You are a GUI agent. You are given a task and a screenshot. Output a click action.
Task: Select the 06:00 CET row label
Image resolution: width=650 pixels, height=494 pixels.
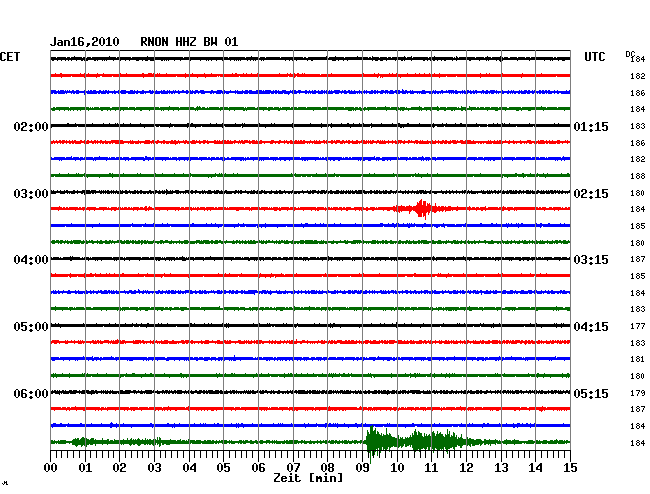coord(31,393)
